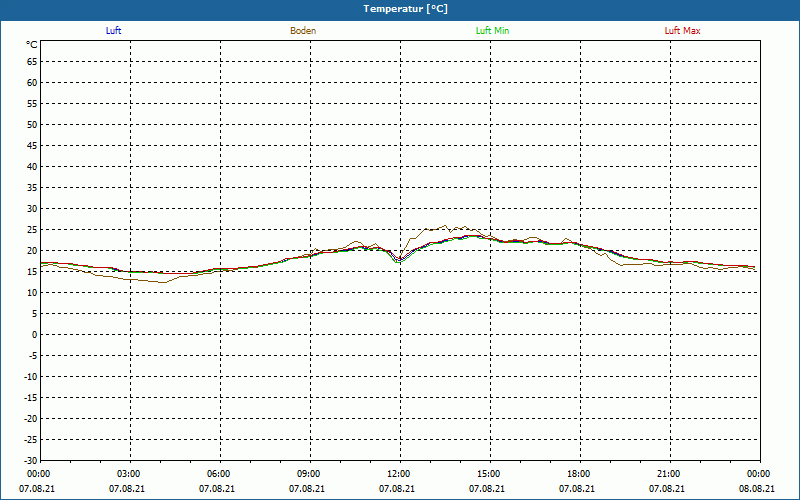Click the 10 value on the y-axis

click(32, 293)
